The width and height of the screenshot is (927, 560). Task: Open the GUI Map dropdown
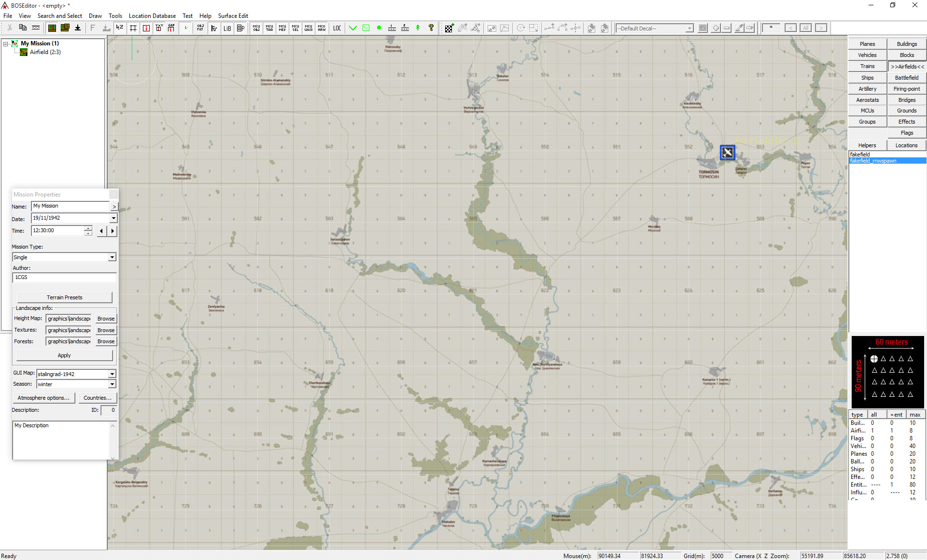click(x=112, y=374)
